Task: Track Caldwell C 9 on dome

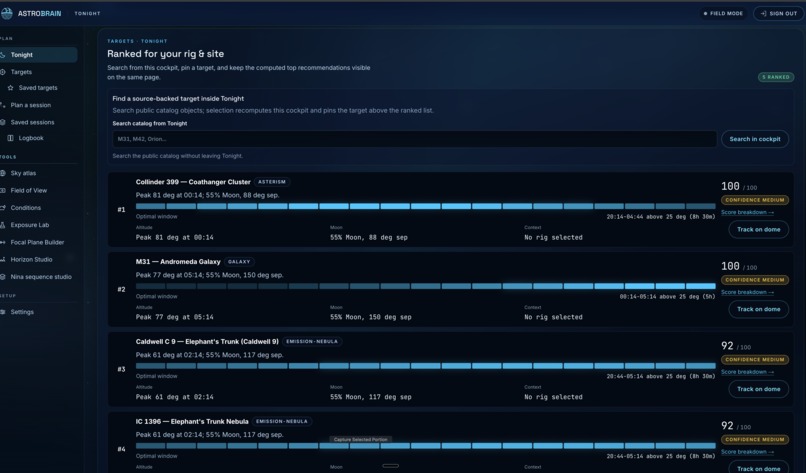Action: [758, 389]
